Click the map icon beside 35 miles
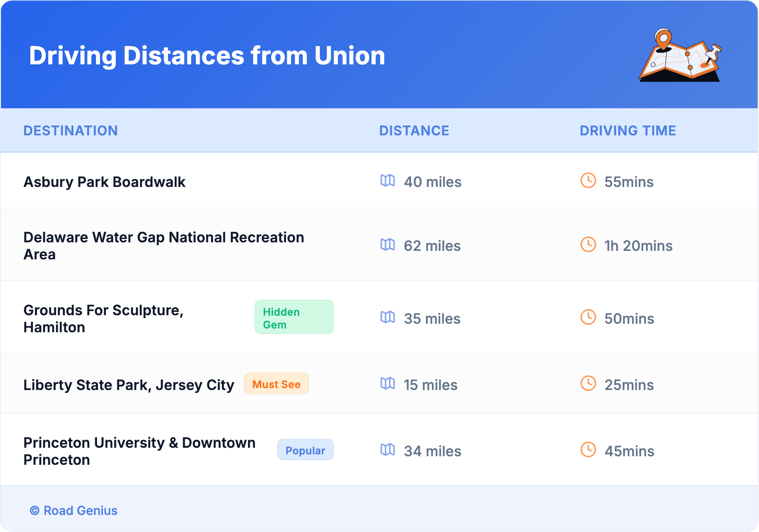 click(388, 318)
